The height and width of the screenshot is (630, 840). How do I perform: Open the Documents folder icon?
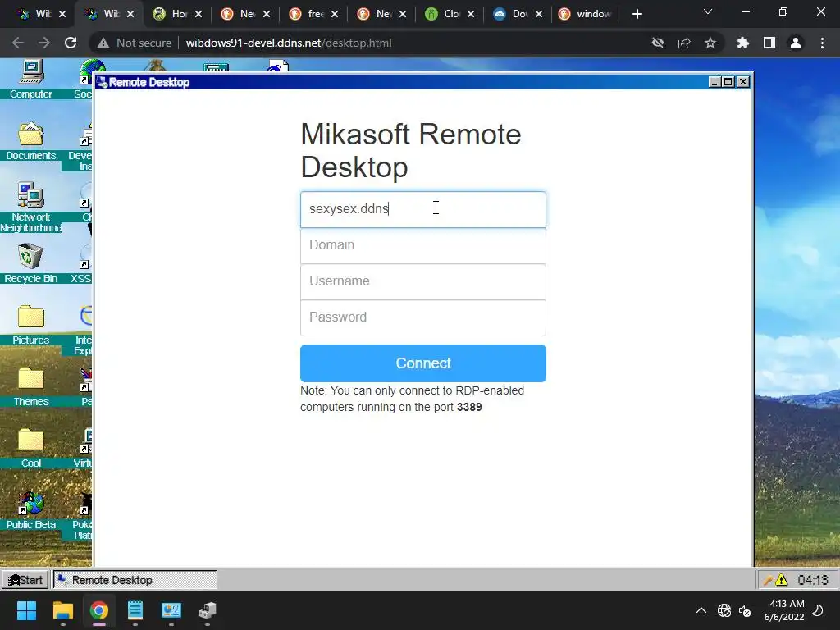(x=31, y=141)
